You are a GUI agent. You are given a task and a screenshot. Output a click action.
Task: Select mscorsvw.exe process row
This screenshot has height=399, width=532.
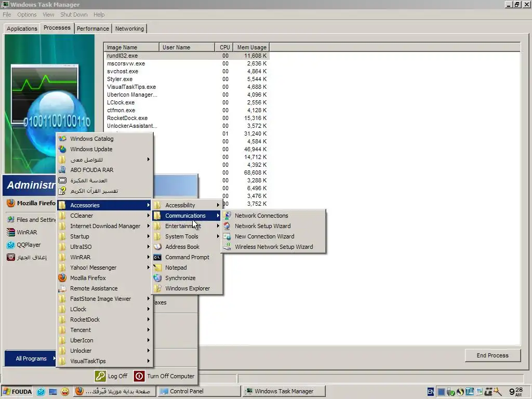click(x=187, y=63)
